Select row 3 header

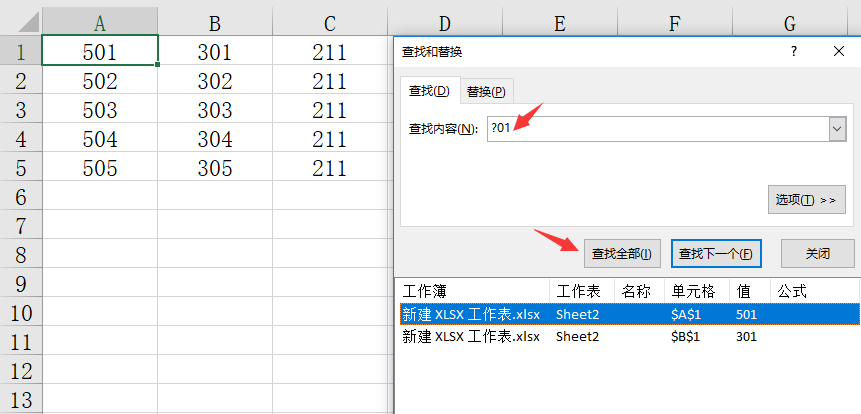[20, 109]
